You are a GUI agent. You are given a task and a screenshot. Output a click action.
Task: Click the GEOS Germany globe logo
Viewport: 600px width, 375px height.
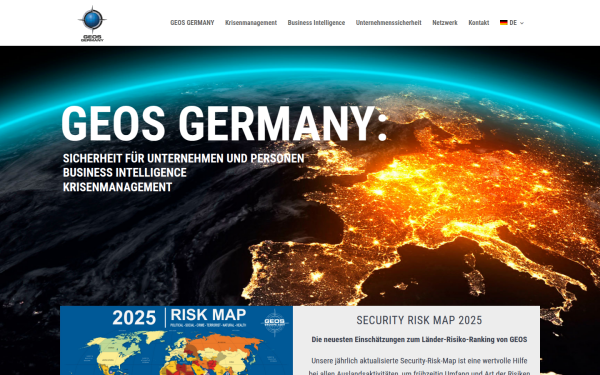92,23
